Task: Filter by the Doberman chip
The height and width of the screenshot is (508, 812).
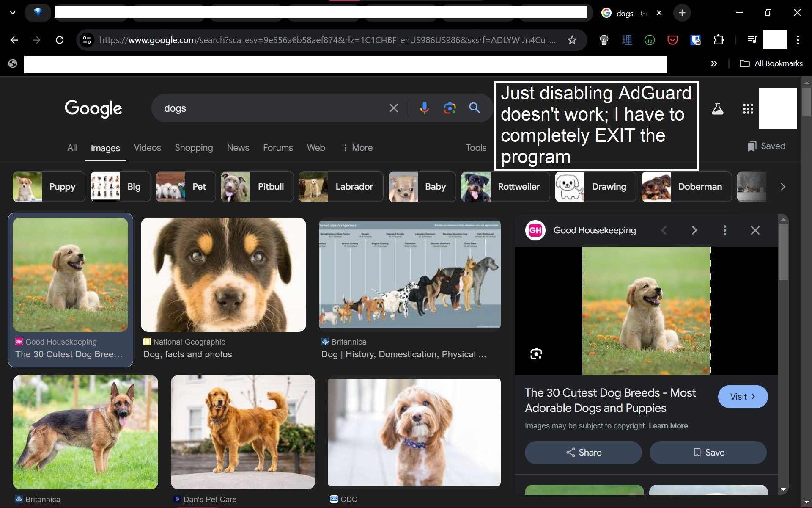Action: pyautogui.click(x=686, y=187)
